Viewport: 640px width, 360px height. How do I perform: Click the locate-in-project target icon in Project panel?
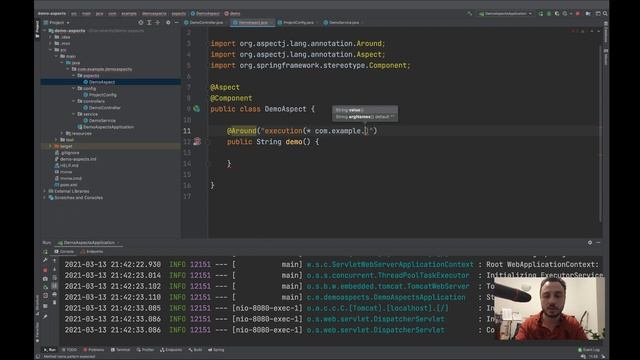(x=141, y=22)
